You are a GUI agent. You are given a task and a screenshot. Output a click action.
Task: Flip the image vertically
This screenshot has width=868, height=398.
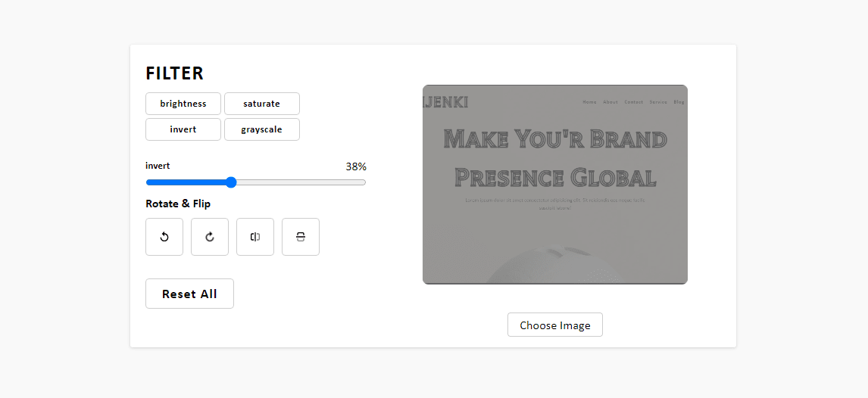tap(301, 237)
